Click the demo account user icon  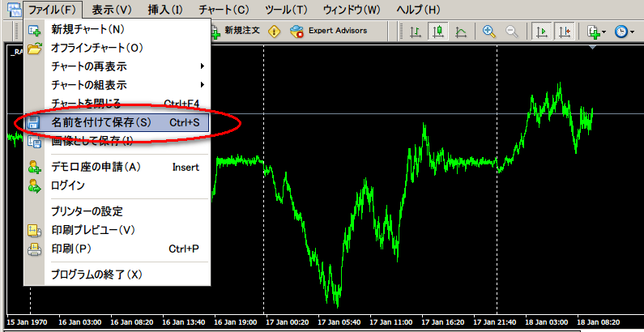point(34,167)
